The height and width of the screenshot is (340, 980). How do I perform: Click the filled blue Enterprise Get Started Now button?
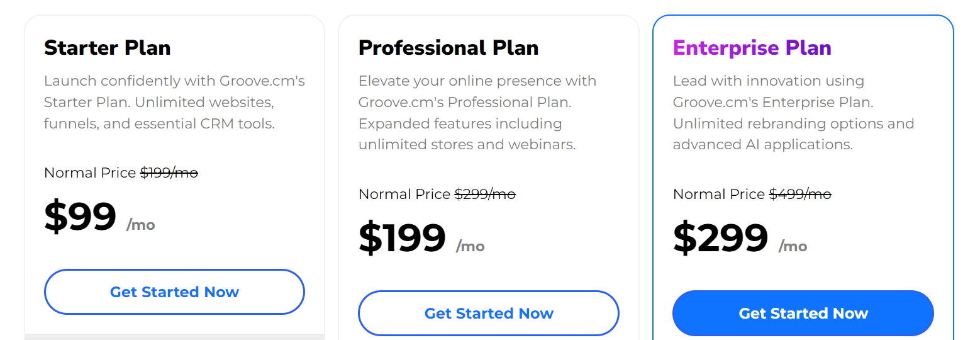coord(803,313)
